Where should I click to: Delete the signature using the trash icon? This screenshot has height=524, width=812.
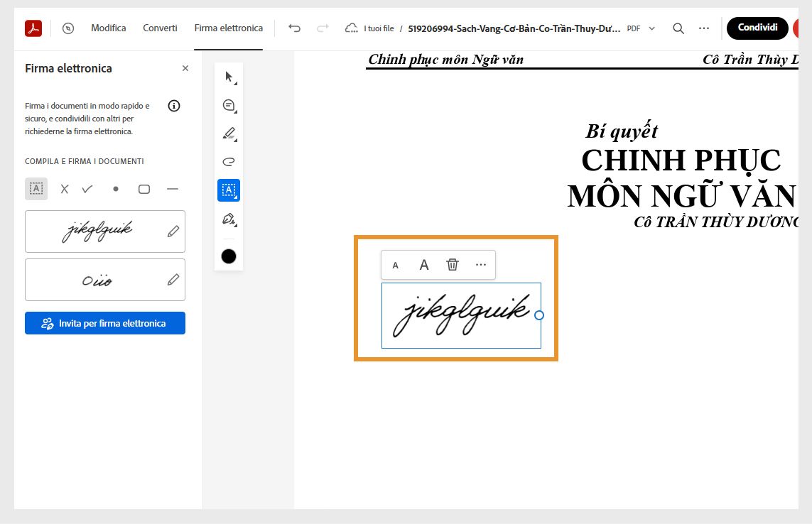(x=452, y=264)
